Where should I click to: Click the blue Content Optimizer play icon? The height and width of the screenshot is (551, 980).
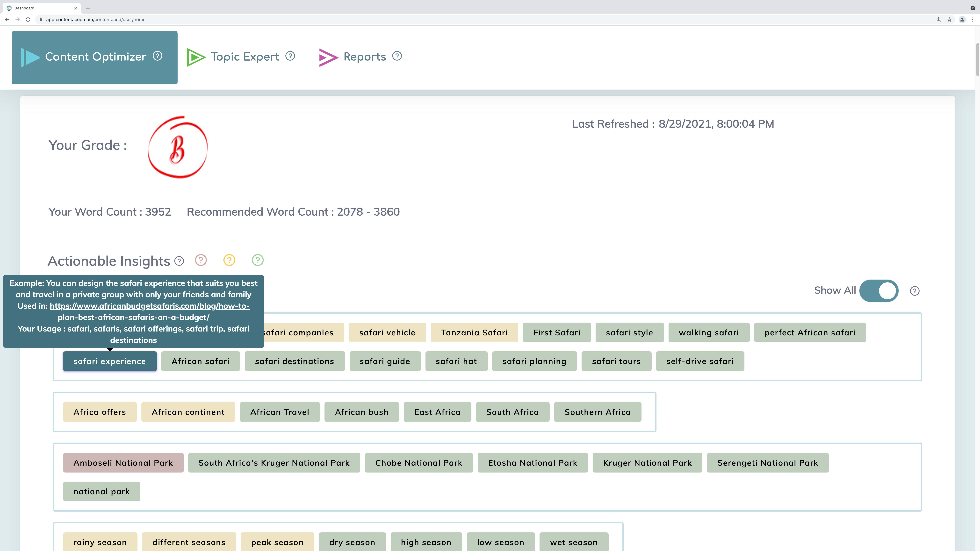coord(30,57)
